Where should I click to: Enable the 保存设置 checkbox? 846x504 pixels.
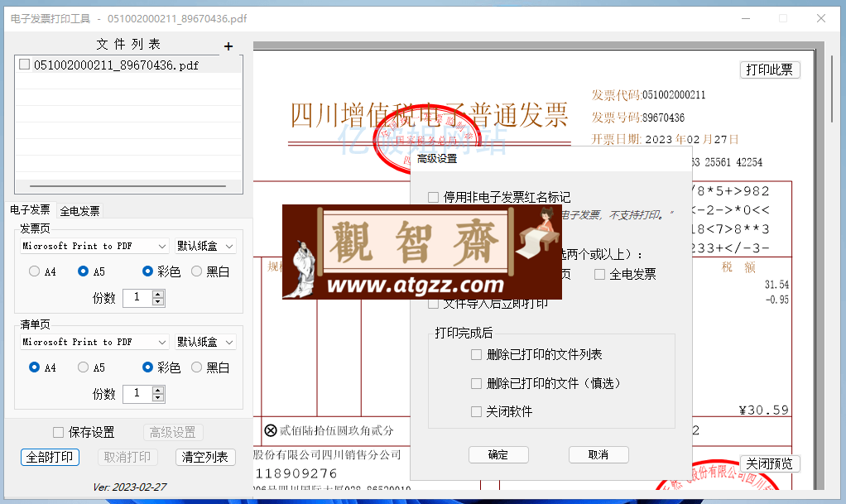click(58, 432)
